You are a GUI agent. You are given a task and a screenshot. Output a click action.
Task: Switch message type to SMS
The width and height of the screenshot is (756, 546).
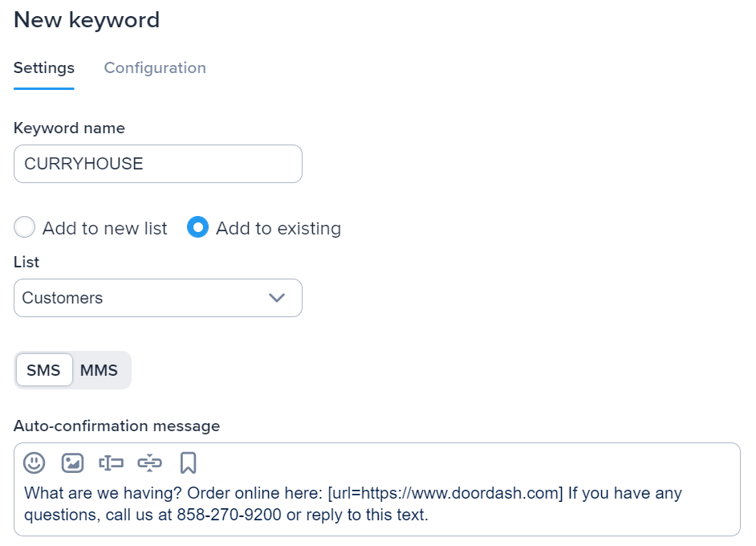tap(43, 370)
